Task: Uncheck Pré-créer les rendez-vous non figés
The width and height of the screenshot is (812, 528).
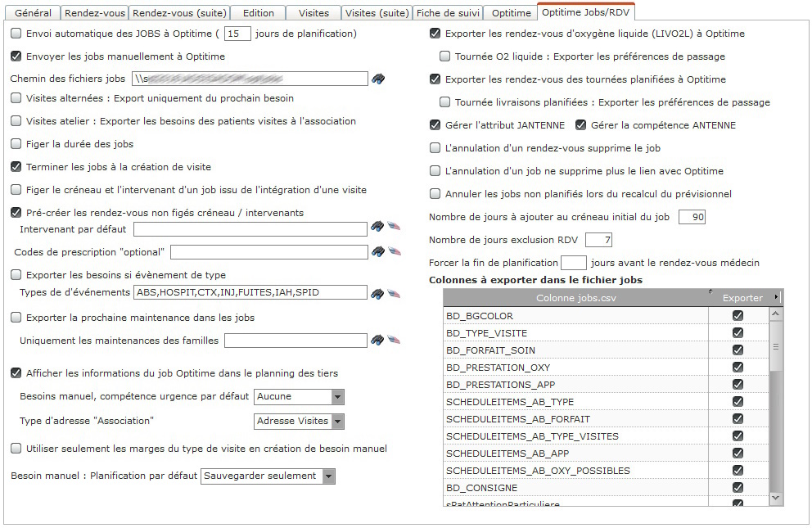Action: click(x=16, y=213)
